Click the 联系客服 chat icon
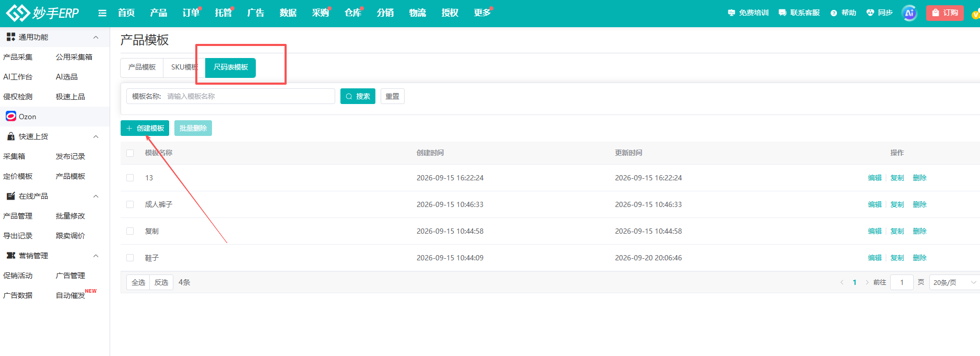The width and height of the screenshot is (980, 356). pos(782,13)
